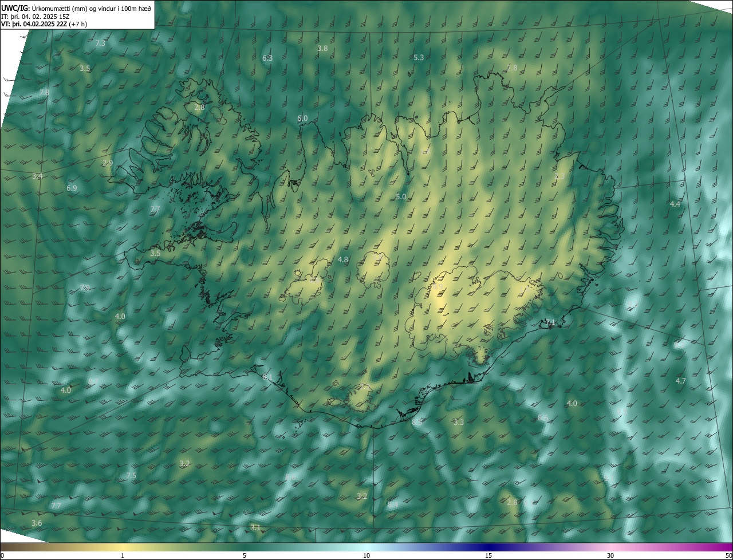Click the 6.9 value label
733x560 pixels.
coord(72,188)
